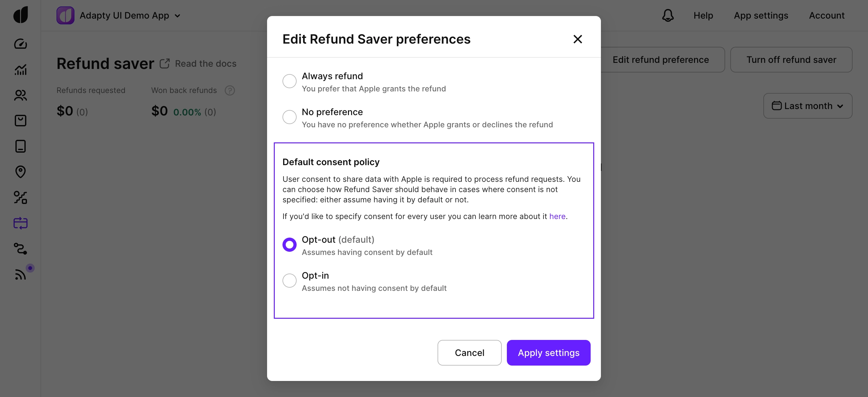Open the Placements pin icon in sidebar

pos(21,171)
